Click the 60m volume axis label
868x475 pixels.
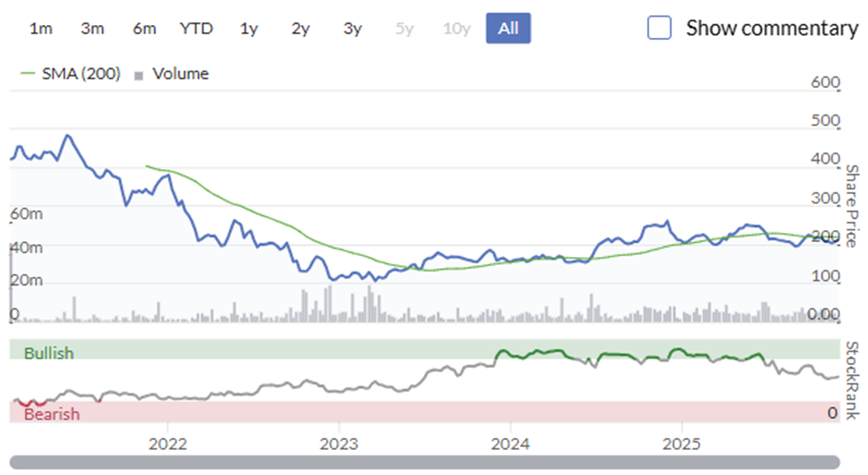[x=26, y=213]
